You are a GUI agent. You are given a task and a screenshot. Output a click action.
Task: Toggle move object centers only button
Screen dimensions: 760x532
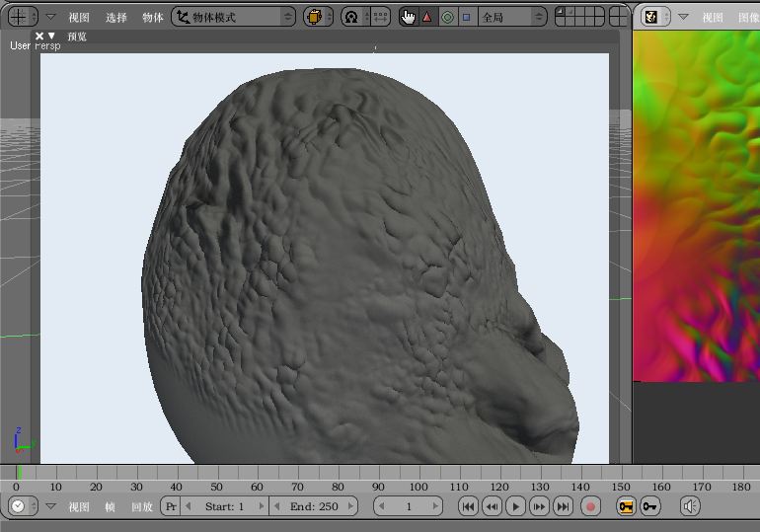coord(380,17)
